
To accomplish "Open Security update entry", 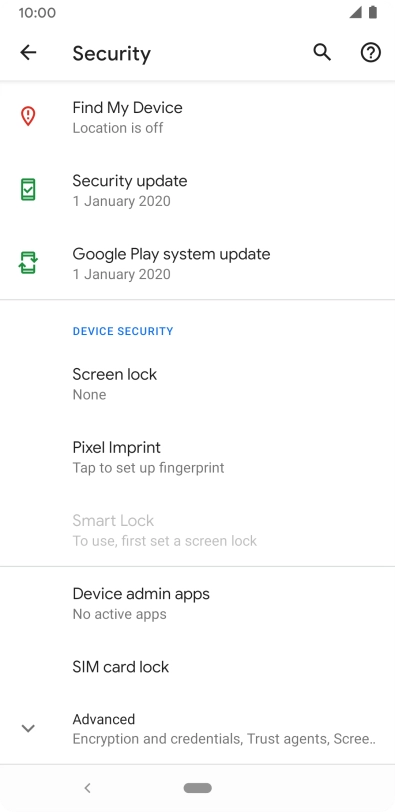I will (197, 190).
